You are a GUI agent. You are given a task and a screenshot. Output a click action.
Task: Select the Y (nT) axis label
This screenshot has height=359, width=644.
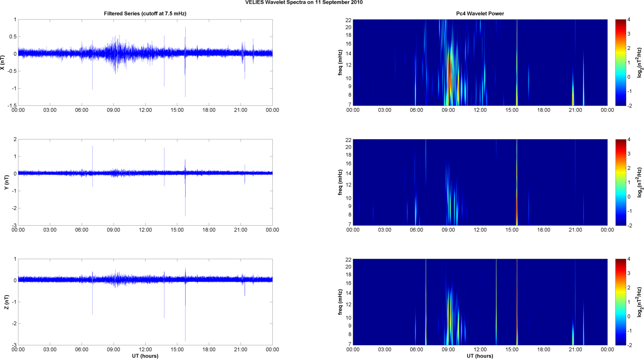6,182
